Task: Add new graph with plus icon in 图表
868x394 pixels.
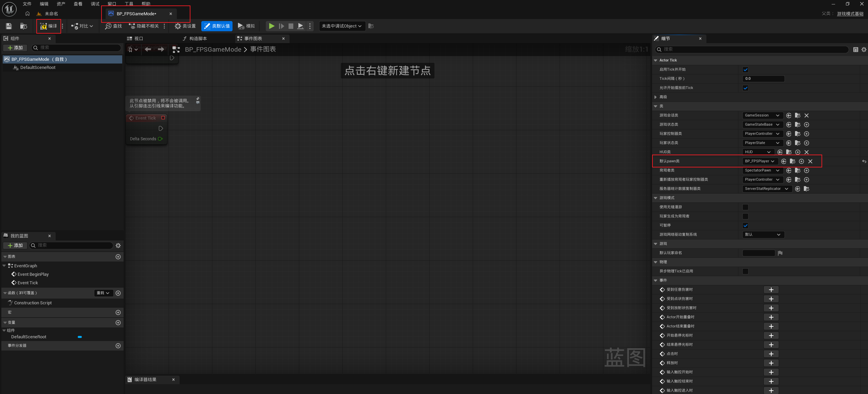Action: point(118,257)
